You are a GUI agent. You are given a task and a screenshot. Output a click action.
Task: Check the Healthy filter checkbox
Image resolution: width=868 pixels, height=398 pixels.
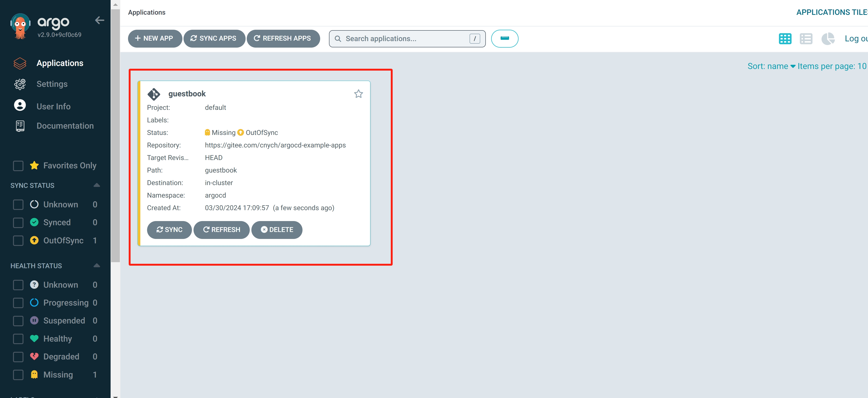[x=18, y=339]
